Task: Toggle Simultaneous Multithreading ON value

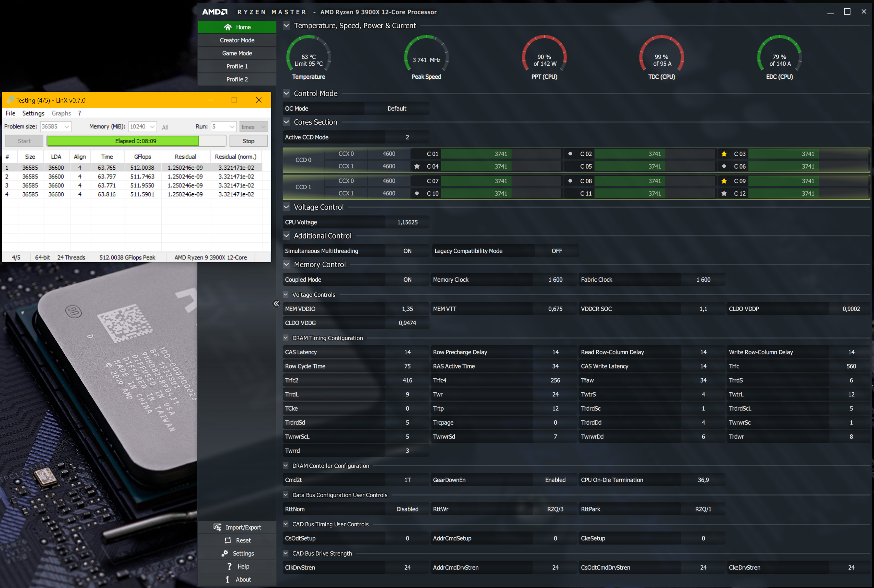Action: point(407,251)
